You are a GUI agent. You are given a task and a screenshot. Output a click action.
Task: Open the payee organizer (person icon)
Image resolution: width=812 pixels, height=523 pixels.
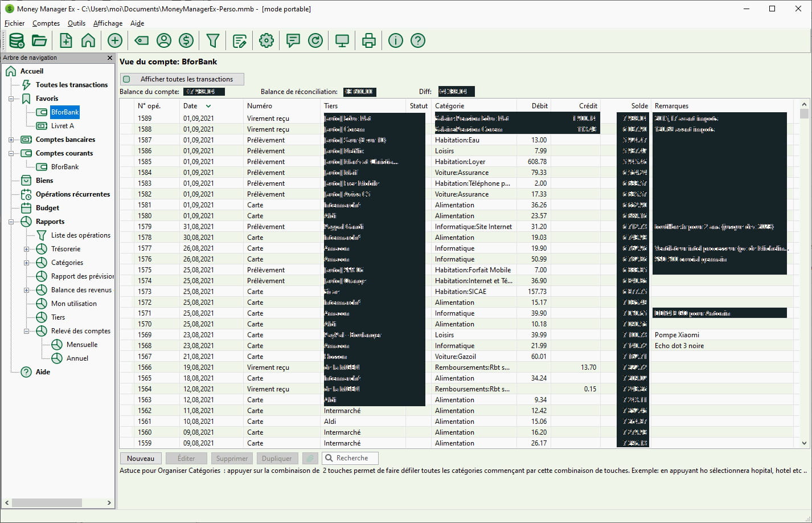point(164,40)
